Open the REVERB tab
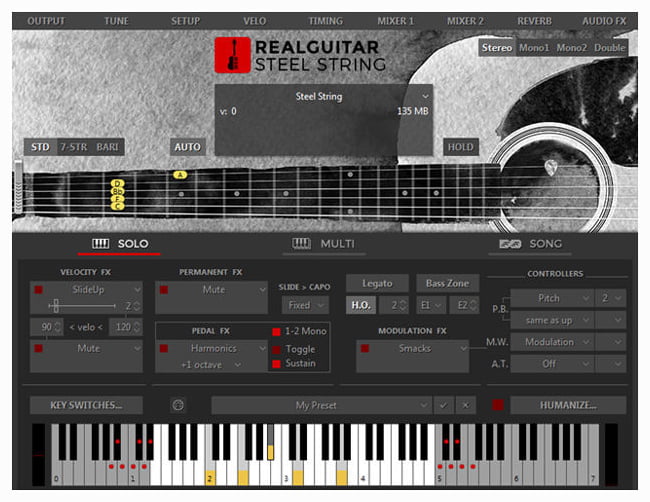 534,21
